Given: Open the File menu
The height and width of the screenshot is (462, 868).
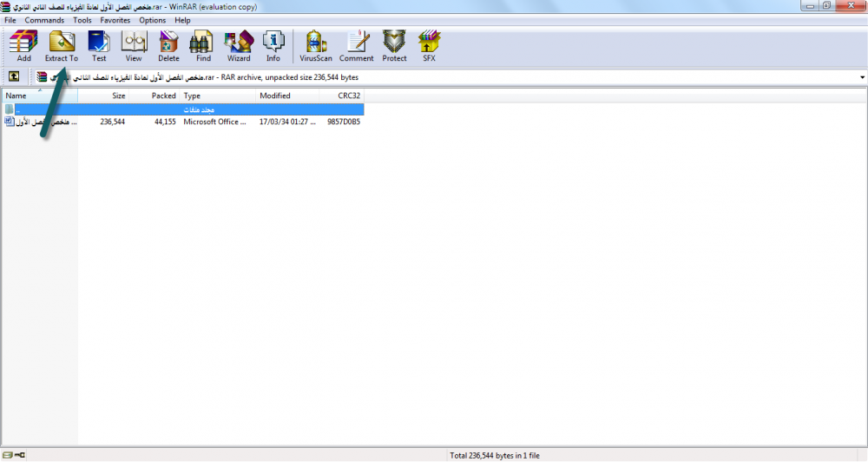Looking at the screenshot, I should coord(10,20).
